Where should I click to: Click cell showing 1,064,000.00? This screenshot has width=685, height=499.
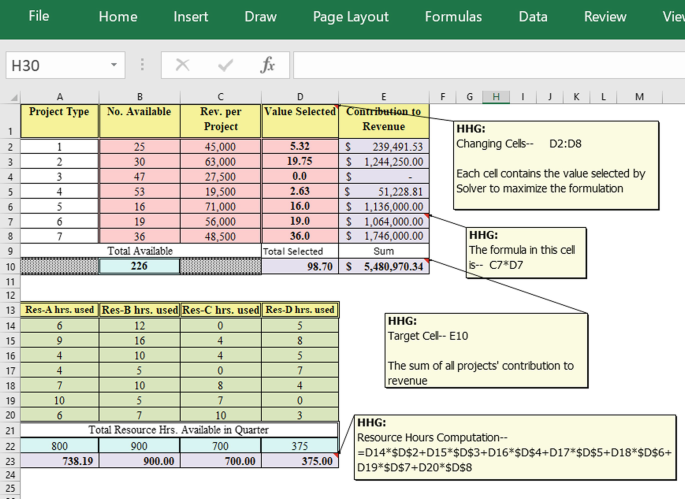[384, 221]
